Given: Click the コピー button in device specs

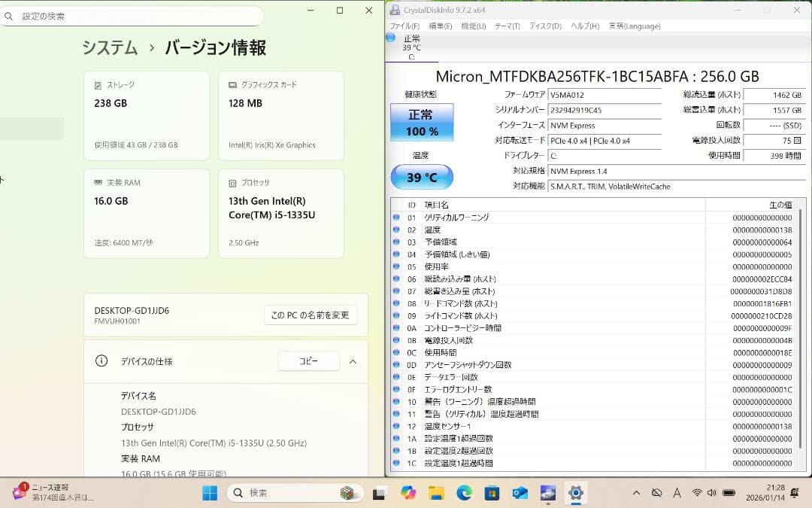Looking at the screenshot, I should [308, 360].
